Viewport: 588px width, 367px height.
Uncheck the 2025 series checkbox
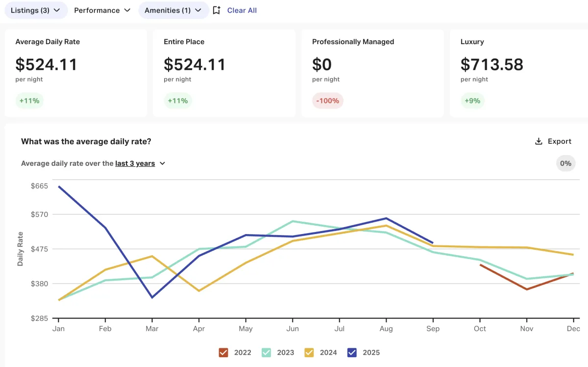(x=352, y=352)
